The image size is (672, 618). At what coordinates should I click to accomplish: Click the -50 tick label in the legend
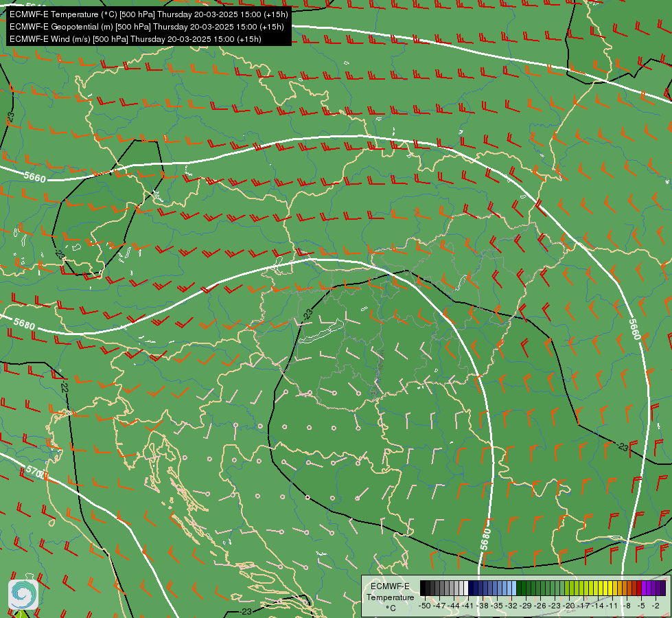425,606
